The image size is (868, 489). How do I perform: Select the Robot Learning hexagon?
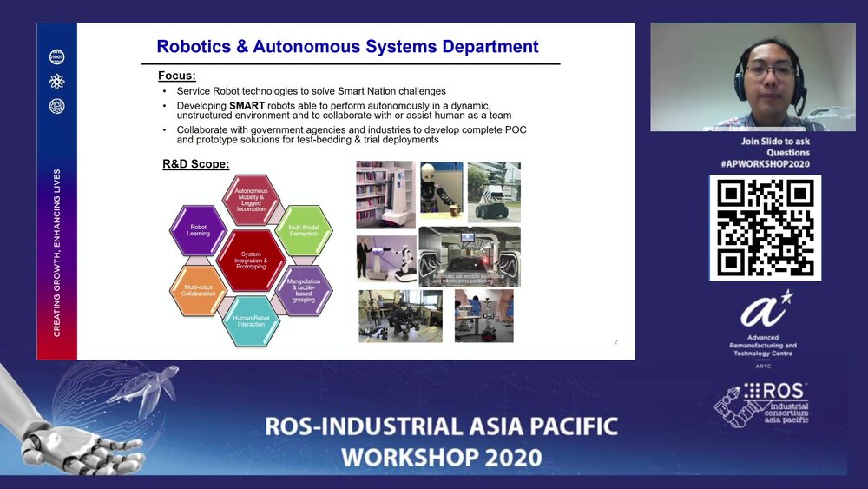[198, 230]
